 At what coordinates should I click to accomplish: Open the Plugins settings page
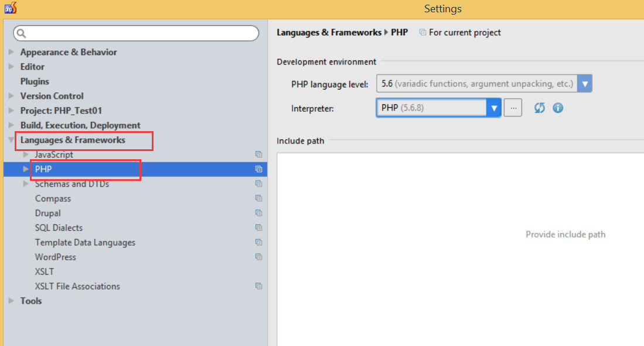(35, 81)
